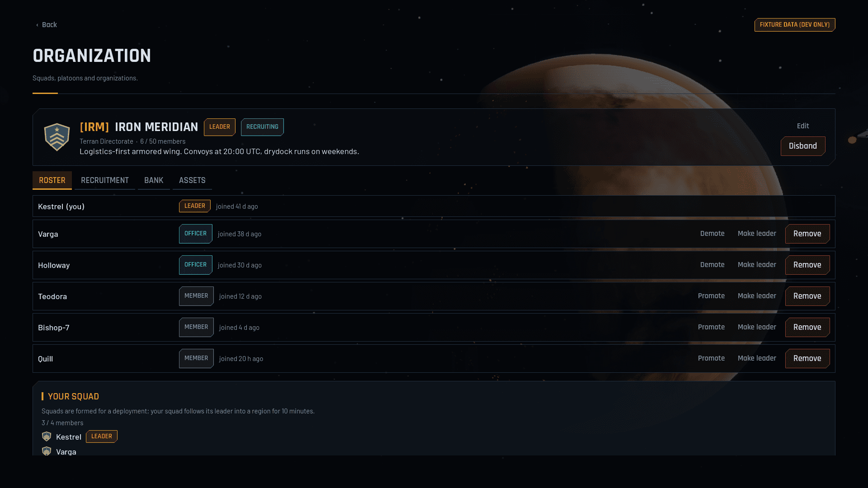Open the Recruitment tab
The width and height of the screenshot is (868, 488).
(x=105, y=180)
